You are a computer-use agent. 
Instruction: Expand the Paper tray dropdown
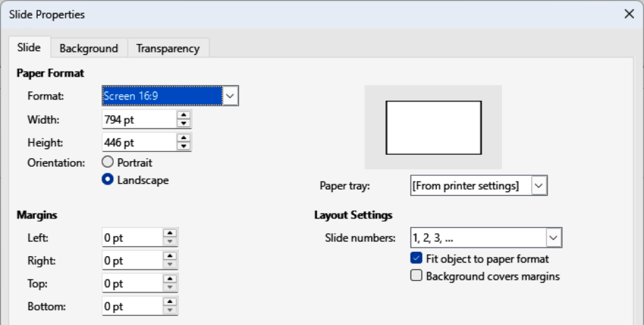(539, 186)
